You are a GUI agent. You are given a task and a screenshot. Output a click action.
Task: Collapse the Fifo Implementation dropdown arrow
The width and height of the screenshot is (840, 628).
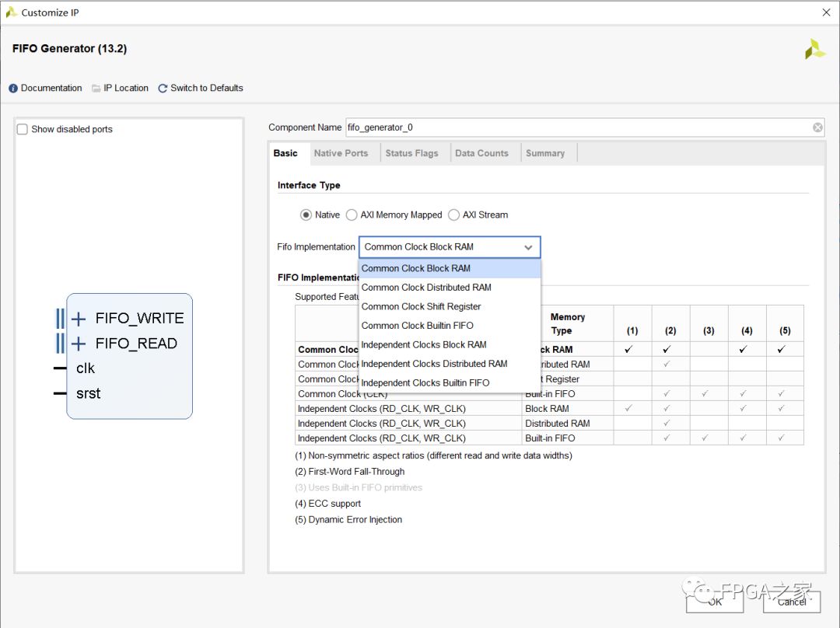tap(528, 247)
